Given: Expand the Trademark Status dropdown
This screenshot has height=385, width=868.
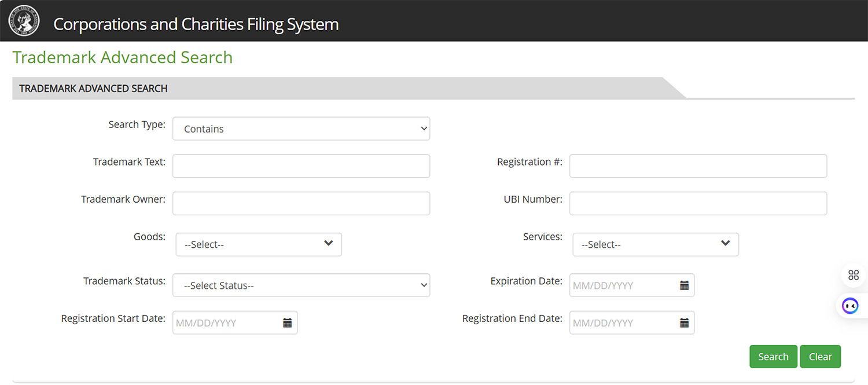Looking at the screenshot, I should [x=301, y=285].
